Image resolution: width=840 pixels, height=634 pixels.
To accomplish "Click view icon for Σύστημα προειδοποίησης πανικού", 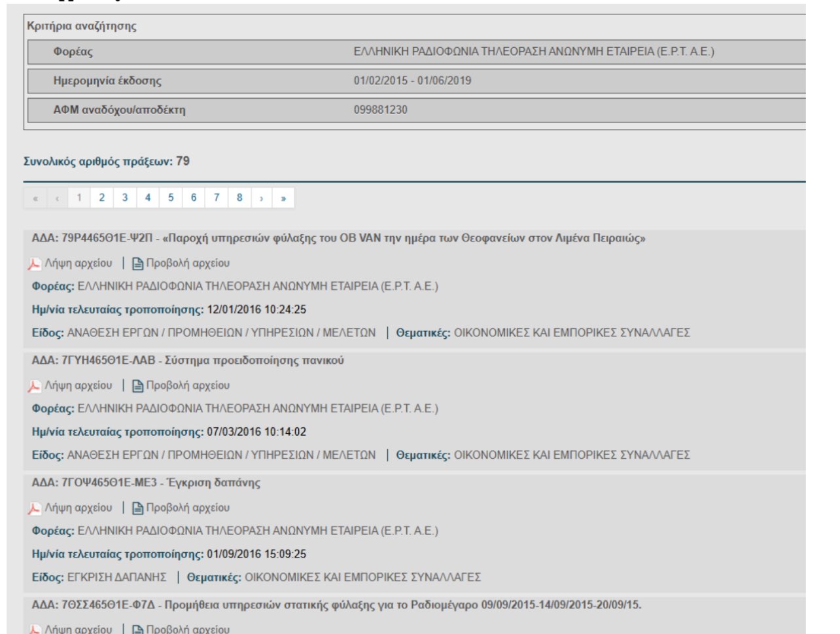I will point(137,386).
